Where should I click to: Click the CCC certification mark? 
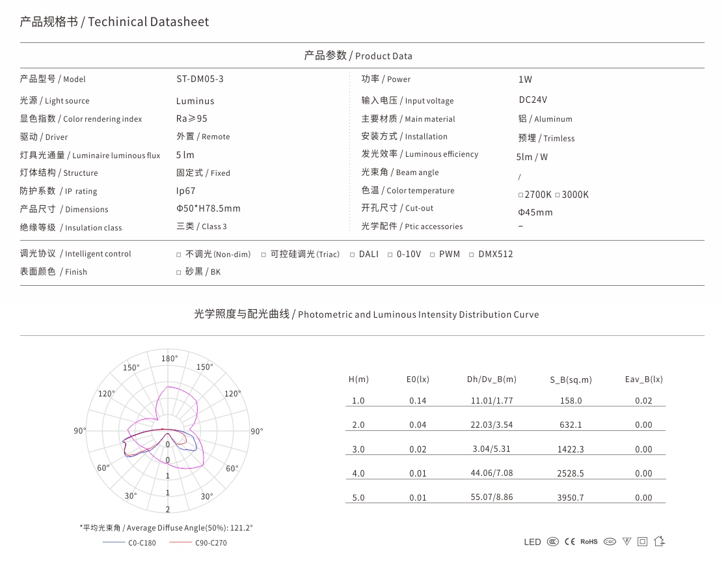(552, 542)
